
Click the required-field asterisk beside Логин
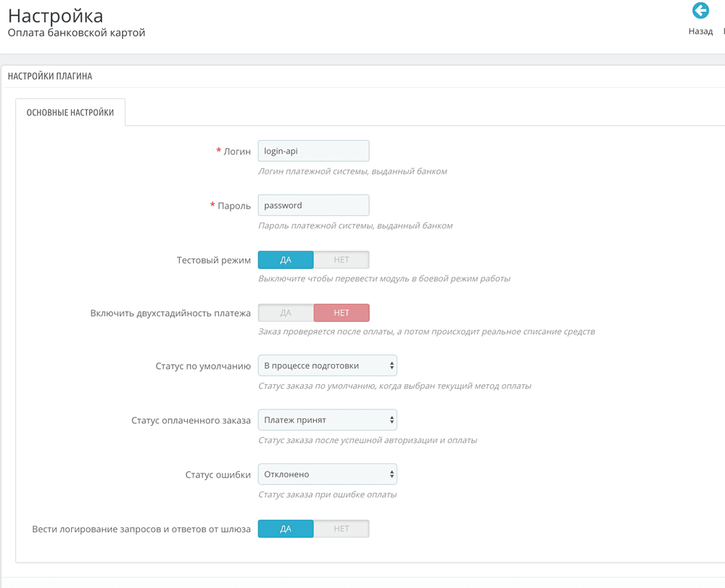pos(217,151)
